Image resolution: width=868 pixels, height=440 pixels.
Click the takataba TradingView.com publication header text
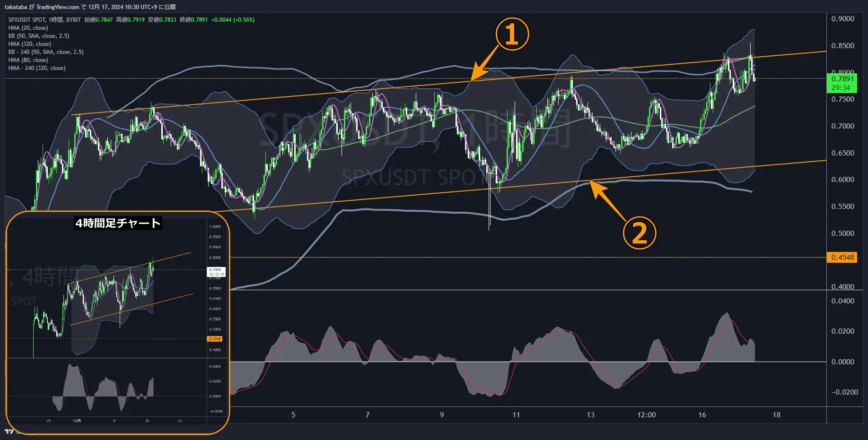coord(90,7)
